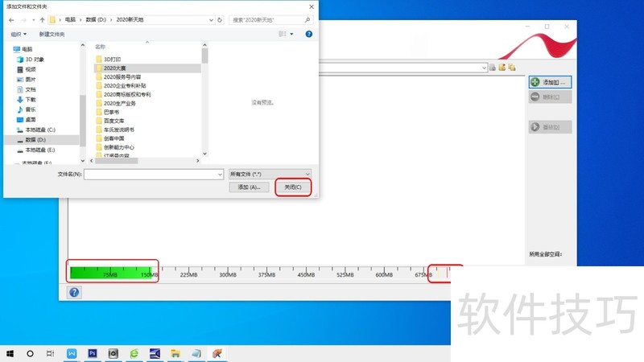Click the green 添加 add button in burner window
Image resolution: width=644 pixels, height=362 pixels.
coord(550,82)
